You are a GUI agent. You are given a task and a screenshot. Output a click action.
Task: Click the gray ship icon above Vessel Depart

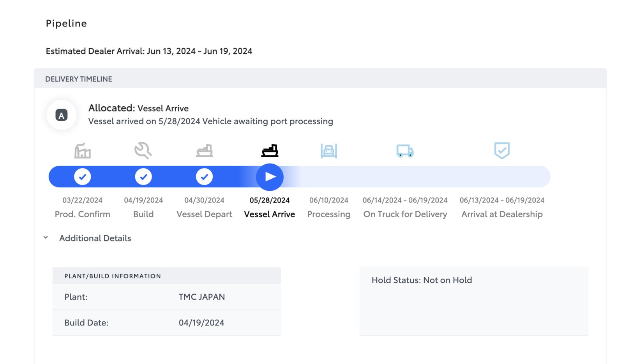click(204, 151)
